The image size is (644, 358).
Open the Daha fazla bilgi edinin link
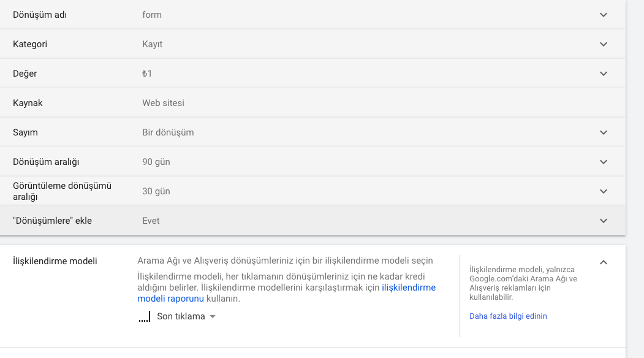point(508,316)
